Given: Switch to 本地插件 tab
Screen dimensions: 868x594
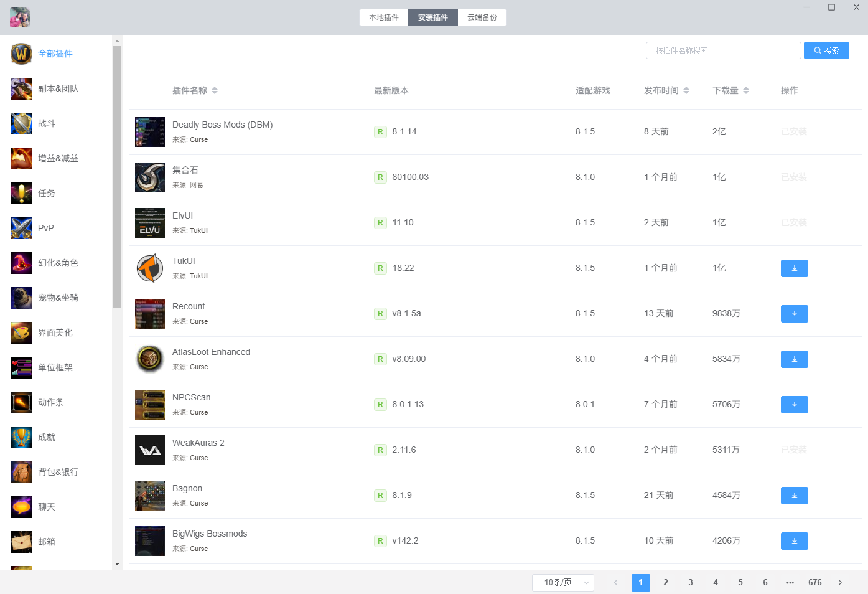Looking at the screenshot, I should click(384, 17).
